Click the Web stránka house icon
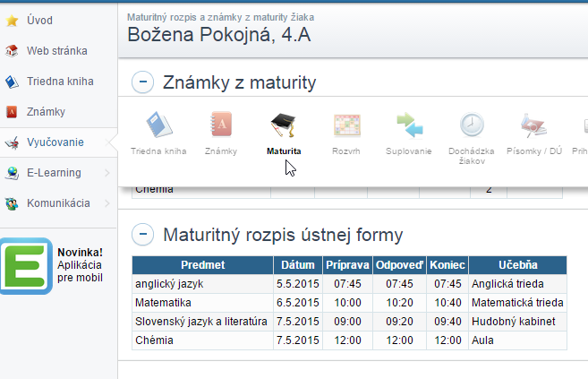The image size is (588, 379). click(x=12, y=51)
